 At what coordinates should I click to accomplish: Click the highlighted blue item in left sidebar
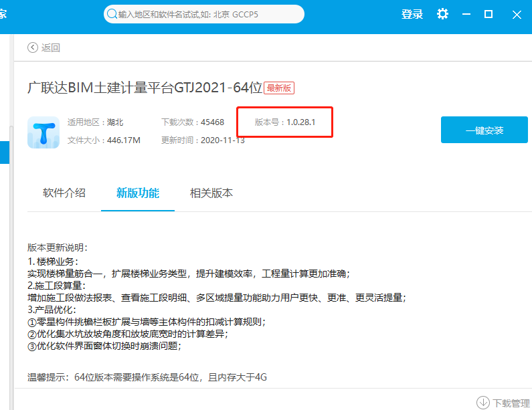coord(5,152)
